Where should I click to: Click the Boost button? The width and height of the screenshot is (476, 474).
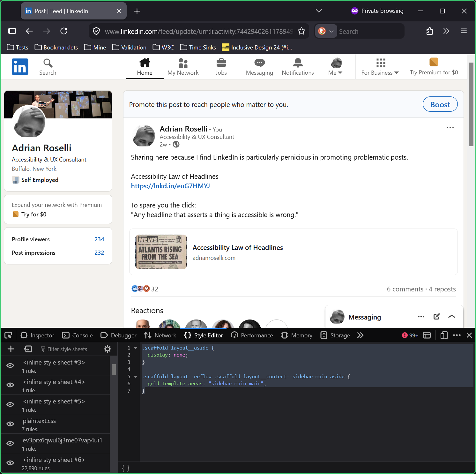440,104
